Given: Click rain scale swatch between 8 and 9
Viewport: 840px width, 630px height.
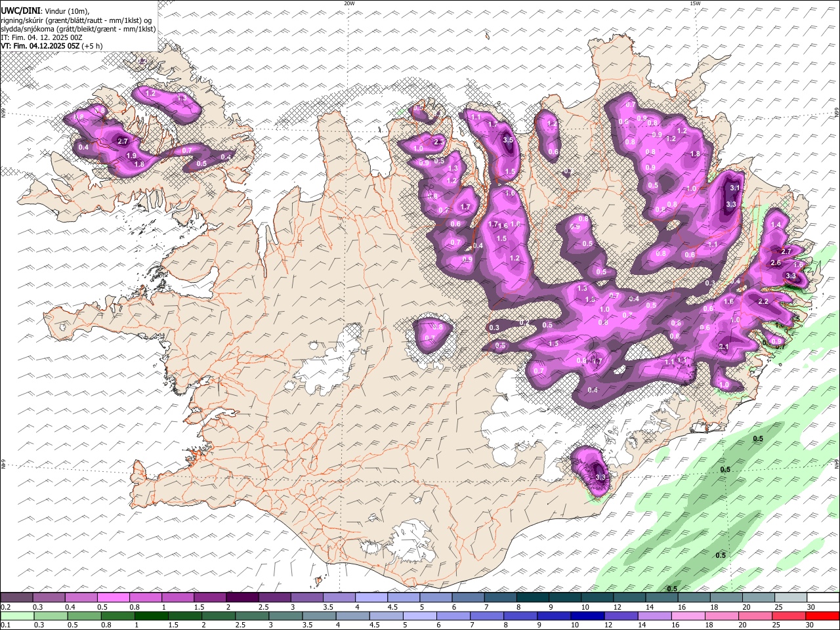Looking at the screenshot, I should click(x=520, y=616).
